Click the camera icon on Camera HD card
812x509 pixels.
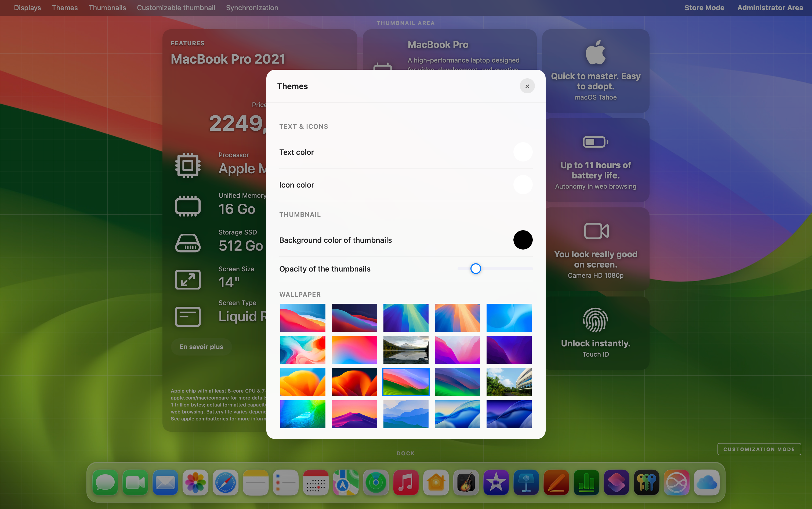[x=596, y=231]
